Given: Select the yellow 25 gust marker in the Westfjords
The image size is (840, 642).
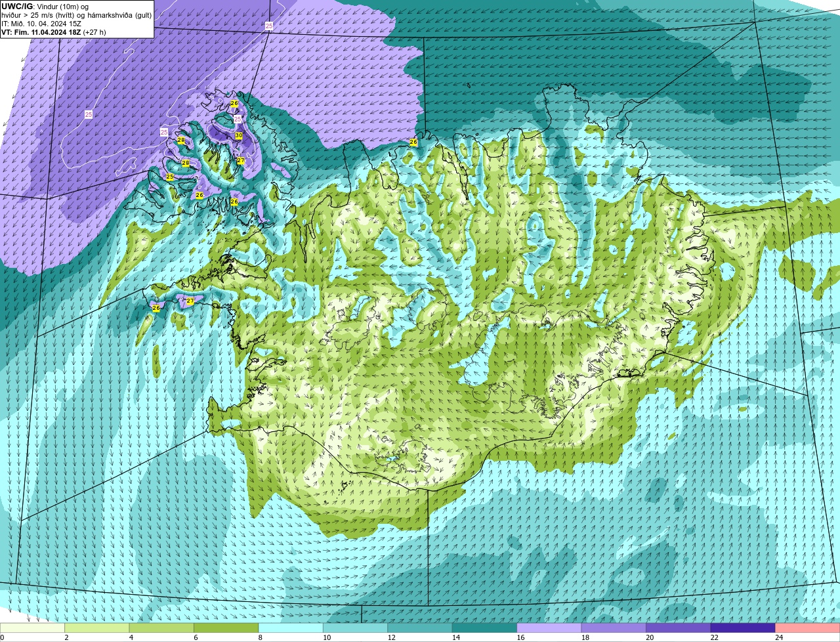Looking at the screenshot, I should tap(170, 177).
